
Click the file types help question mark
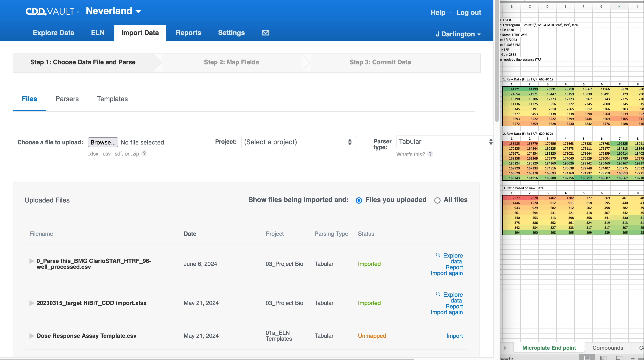click(x=144, y=153)
